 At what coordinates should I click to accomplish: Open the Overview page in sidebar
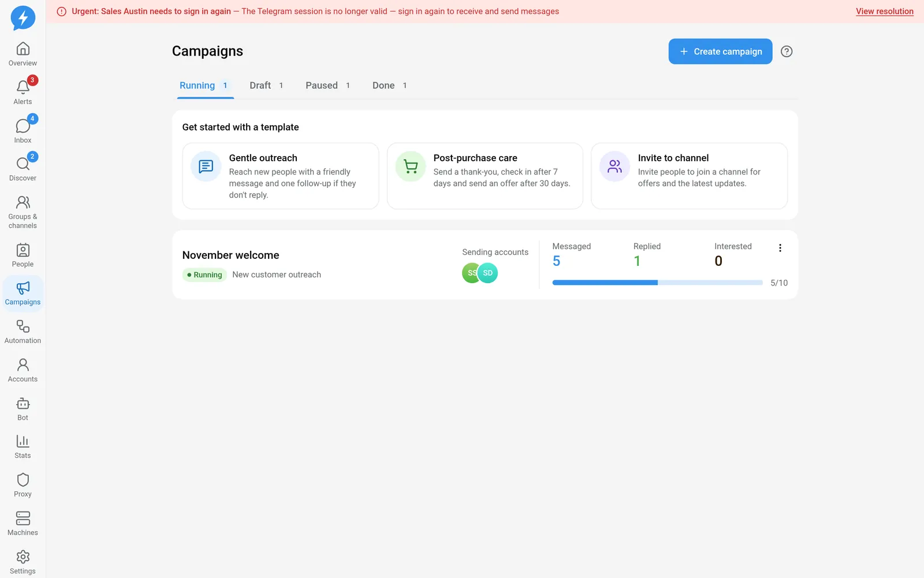coord(23,54)
